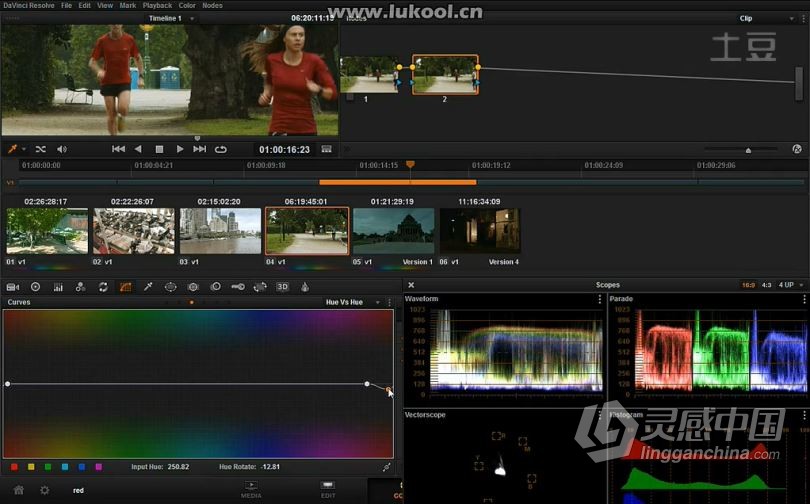Open the RGB Mixer palette
Screen dimensions: 810x504
(x=58, y=287)
